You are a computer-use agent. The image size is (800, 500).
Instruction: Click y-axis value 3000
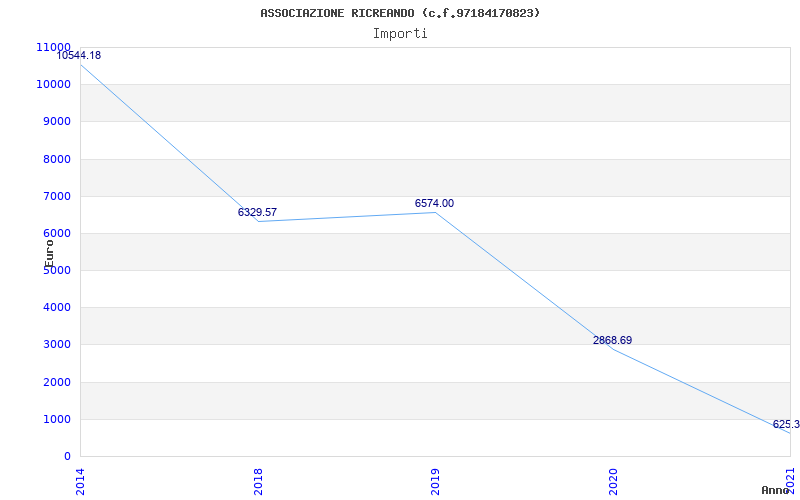click(x=56, y=344)
